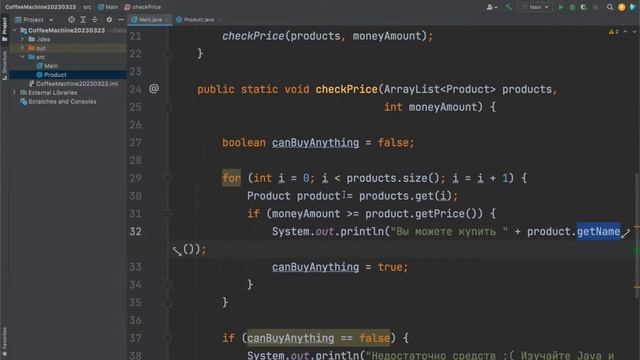The image size is (640, 360).
Task: Click the Build project hammer icon
Action: click(x=509, y=7)
